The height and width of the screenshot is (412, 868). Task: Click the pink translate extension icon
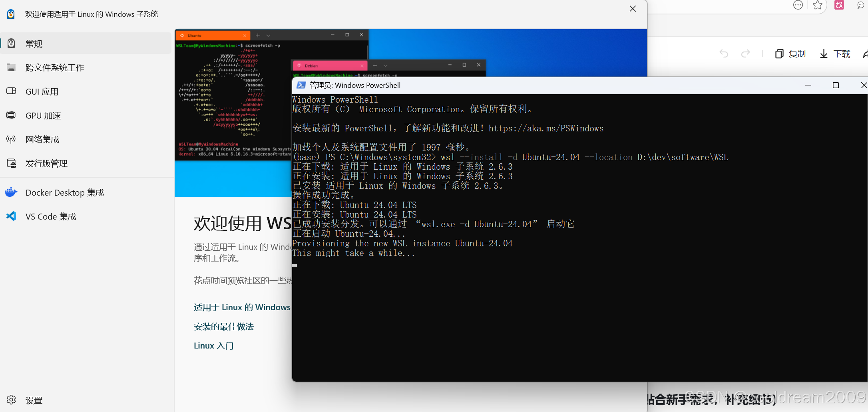(839, 5)
